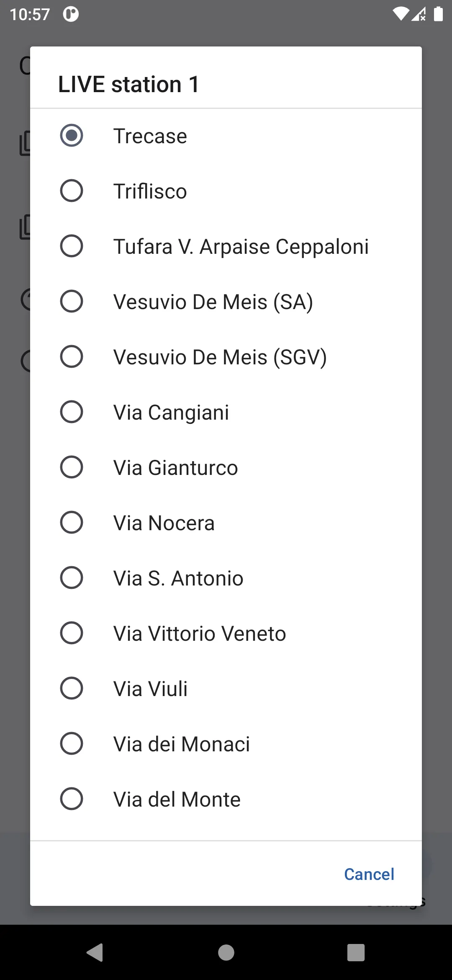Tap the notification icon in status bar
The width and height of the screenshot is (452, 980).
[x=71, y=14]
